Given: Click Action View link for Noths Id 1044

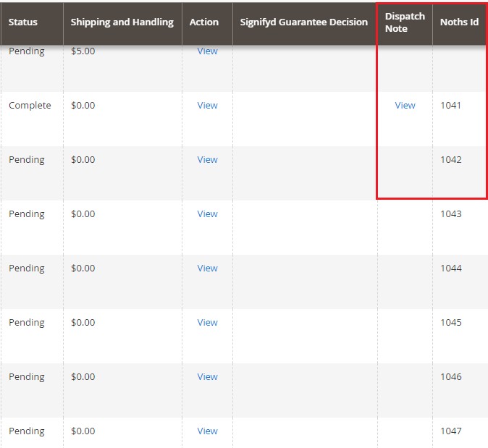Looking at the screenshot, I should [207, 269].
